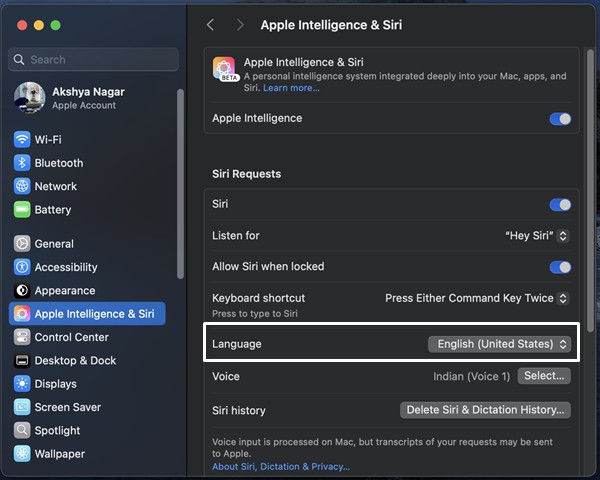Go to Accessibility settings

pos(87,267)
